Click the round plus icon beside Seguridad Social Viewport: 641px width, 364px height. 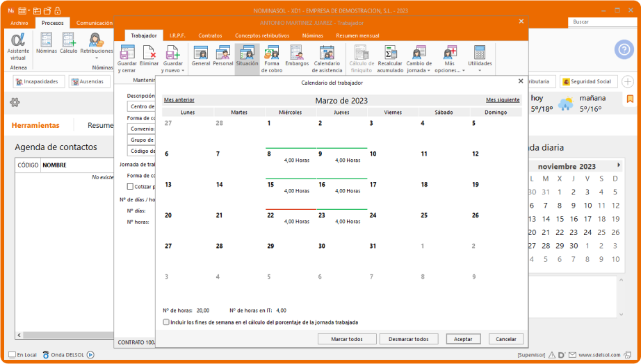click(628, 82)
